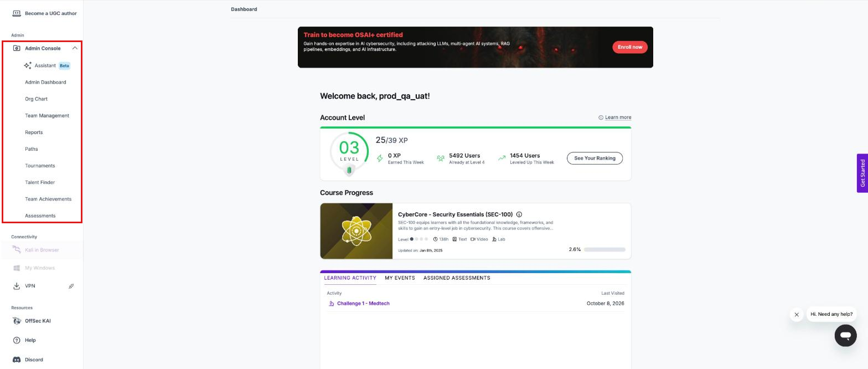Open the Learn more link
The image size is (868, 369).
pos(618,117)
